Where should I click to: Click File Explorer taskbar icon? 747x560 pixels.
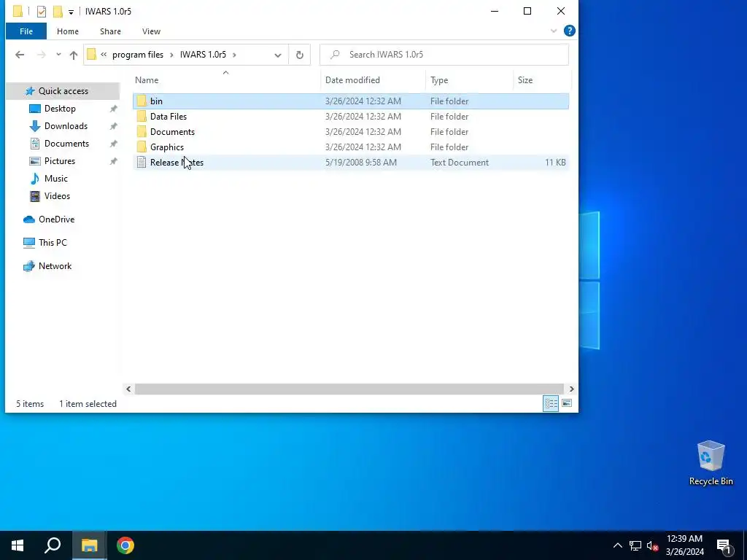coord(89,545)
